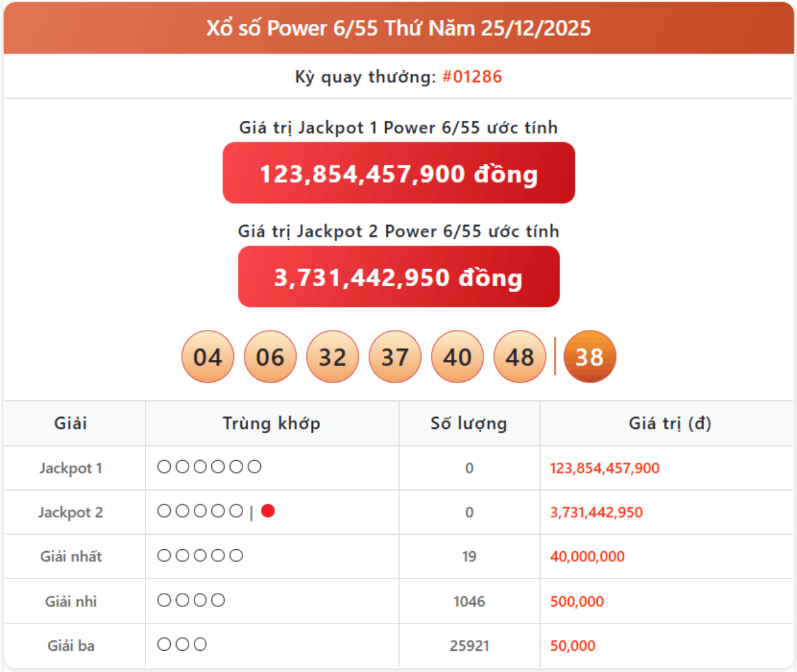
Task: Click the lottery ball number 37
Action: coord(395,357)
